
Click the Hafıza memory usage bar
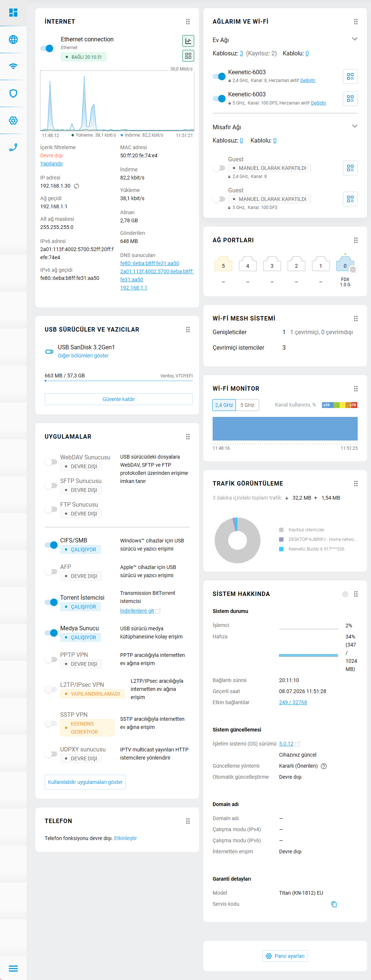pyautogui.click(x=309, y=655)
